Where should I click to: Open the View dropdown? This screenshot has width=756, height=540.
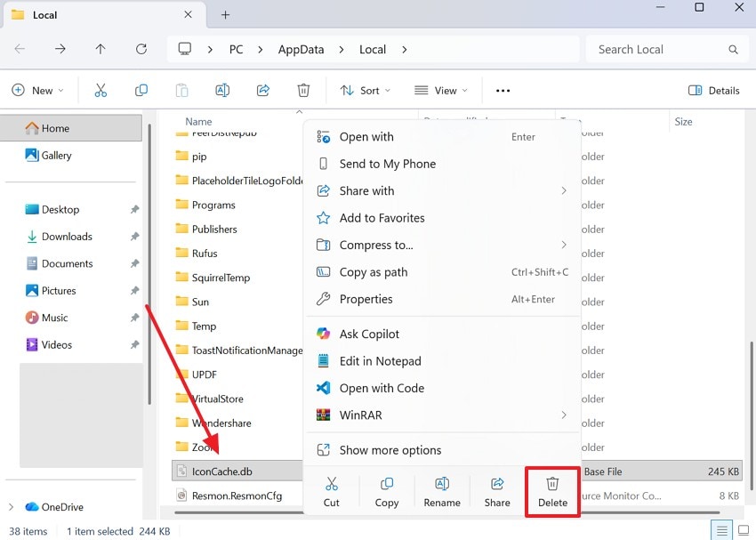tap(441, 91)
